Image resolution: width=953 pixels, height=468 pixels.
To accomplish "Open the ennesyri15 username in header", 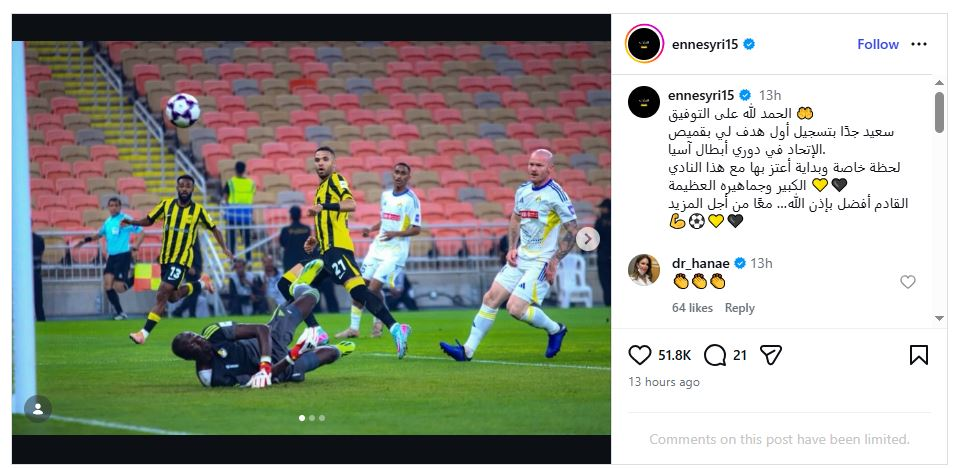I will click(x=705, y=44).
